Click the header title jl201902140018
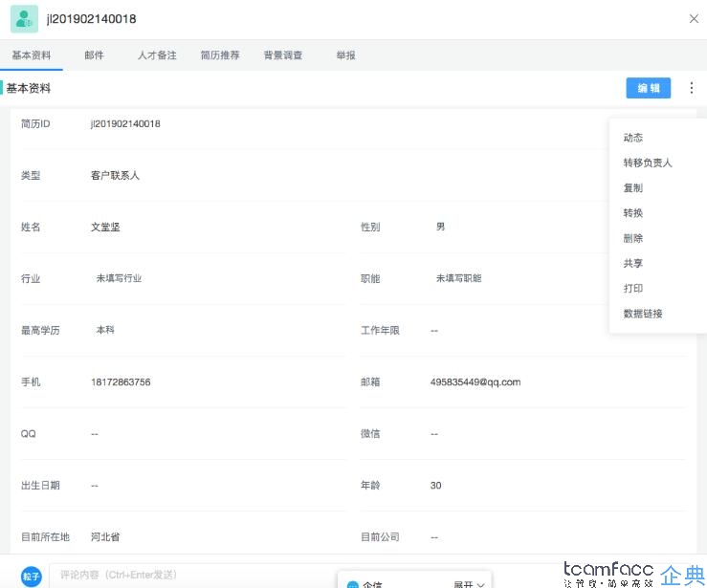Viewport: 707px width, 588px height. (91, 19)
